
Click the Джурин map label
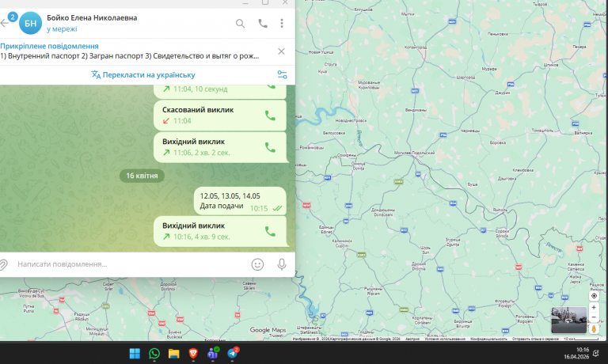pyautogui.click(x=503, y=93)
